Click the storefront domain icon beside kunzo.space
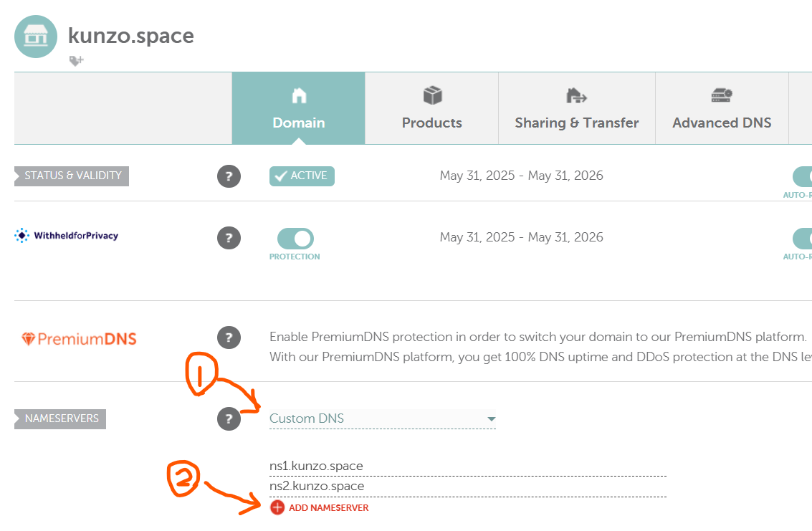 click(x=36, y=36)
